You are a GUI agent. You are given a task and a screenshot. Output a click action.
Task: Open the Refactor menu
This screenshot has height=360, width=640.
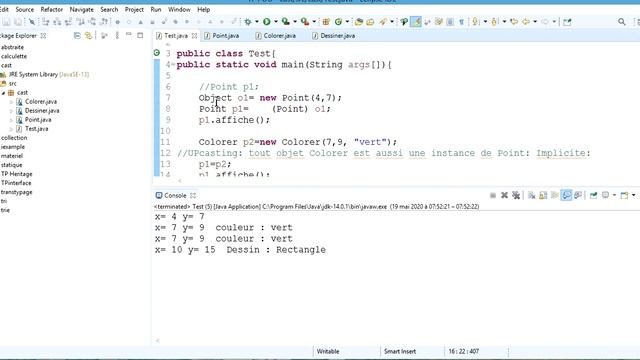(52, 9)
